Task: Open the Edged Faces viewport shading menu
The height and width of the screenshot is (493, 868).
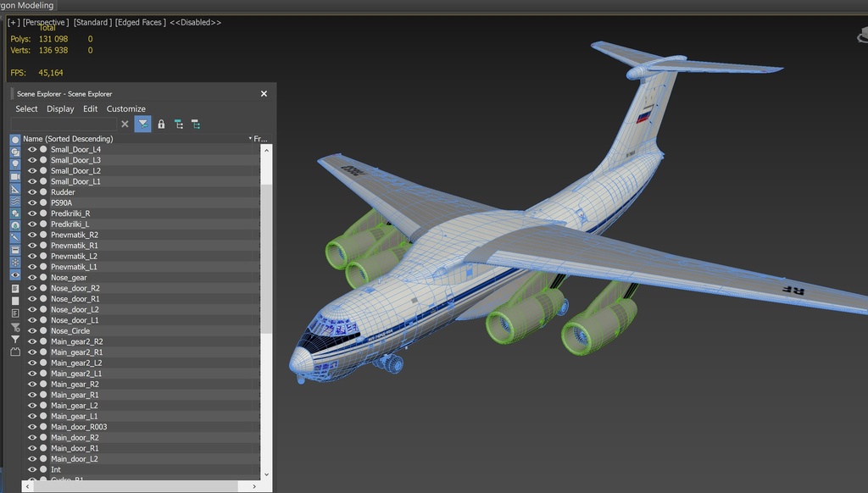Action: (141, 22)
